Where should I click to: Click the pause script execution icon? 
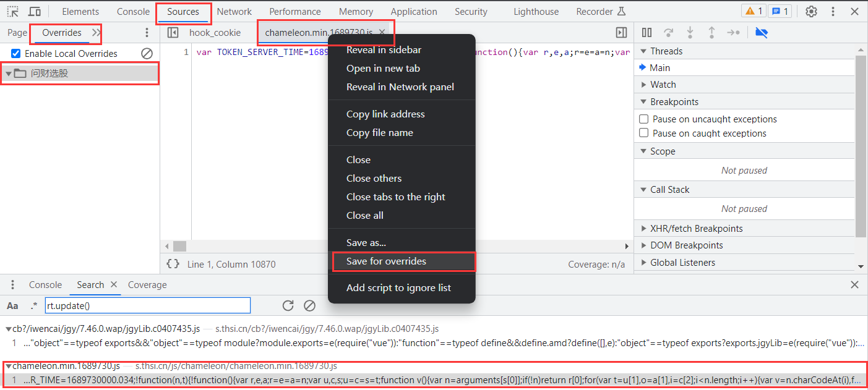tap(647, 32)
